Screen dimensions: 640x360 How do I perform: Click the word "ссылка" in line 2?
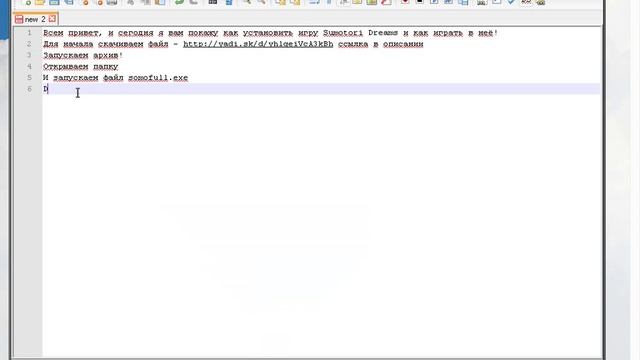click(353, 44)
